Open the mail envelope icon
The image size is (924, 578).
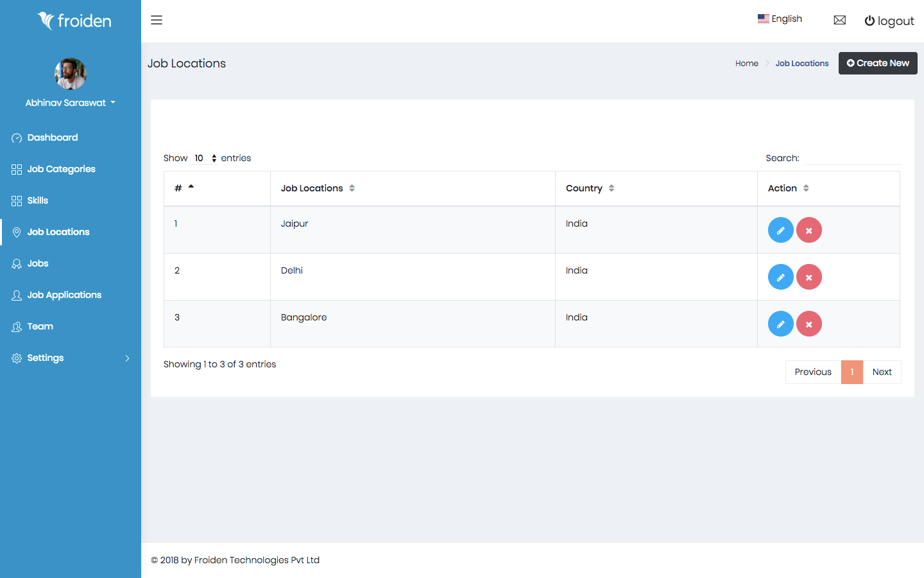[839, 20]
